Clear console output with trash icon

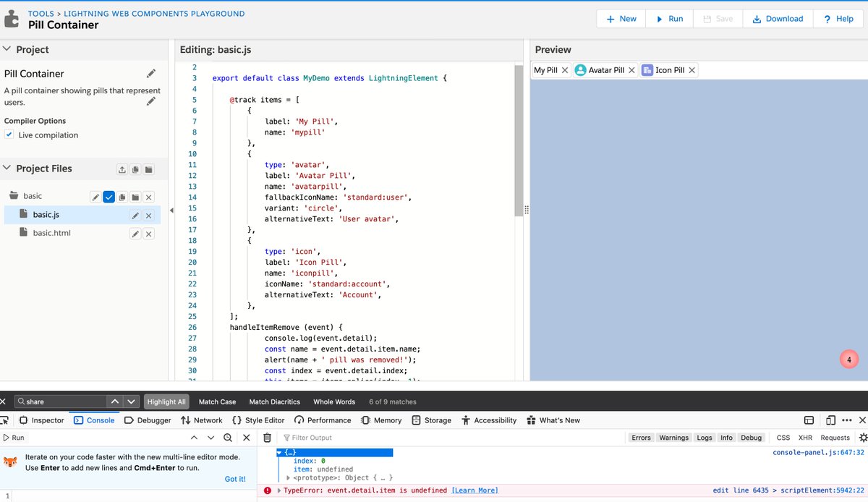pyautogui.click(x=267, y=438)
